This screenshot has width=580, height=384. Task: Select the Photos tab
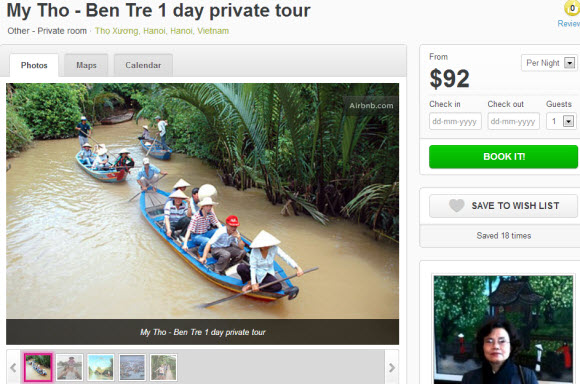pos(34,65)
